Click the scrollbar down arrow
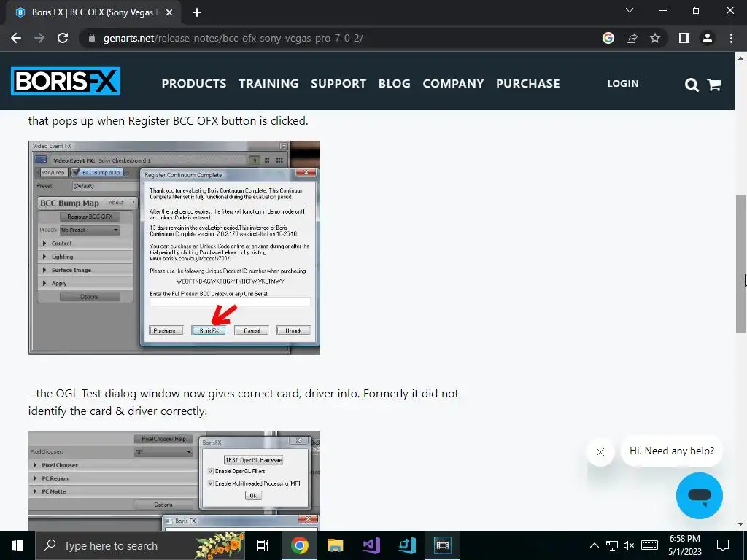 (740, 524)
